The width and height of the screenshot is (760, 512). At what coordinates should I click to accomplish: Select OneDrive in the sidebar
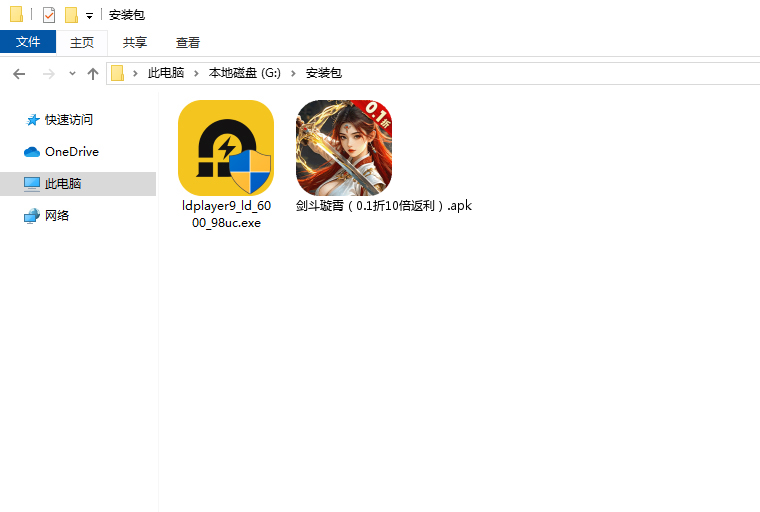71,152
